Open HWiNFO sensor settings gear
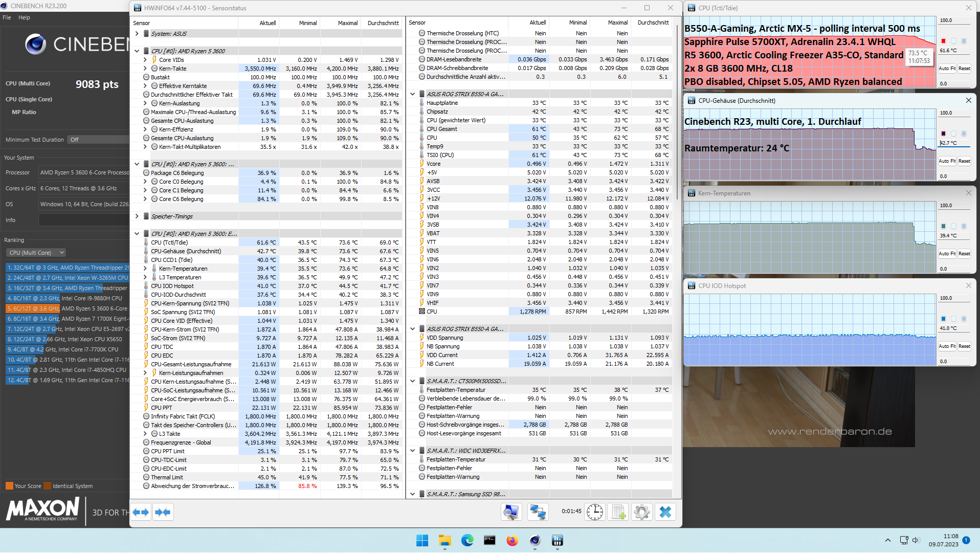 click(x=641, y=512)
